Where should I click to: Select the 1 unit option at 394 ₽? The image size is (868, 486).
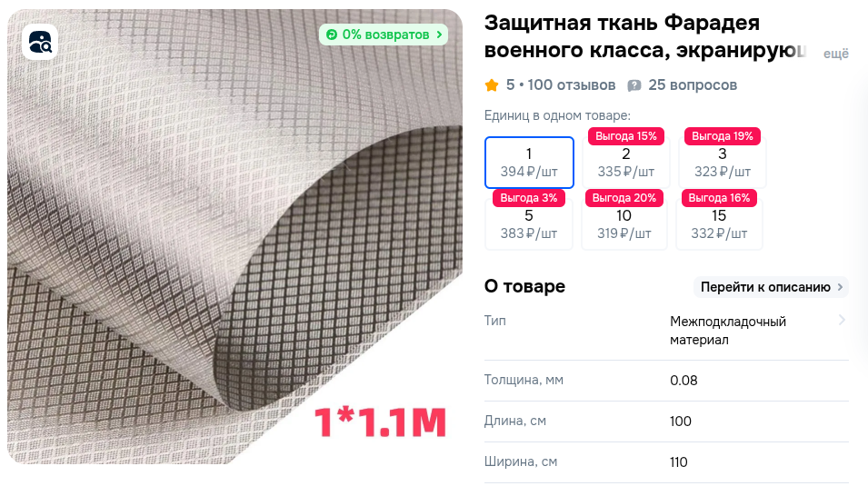(529, 163)
